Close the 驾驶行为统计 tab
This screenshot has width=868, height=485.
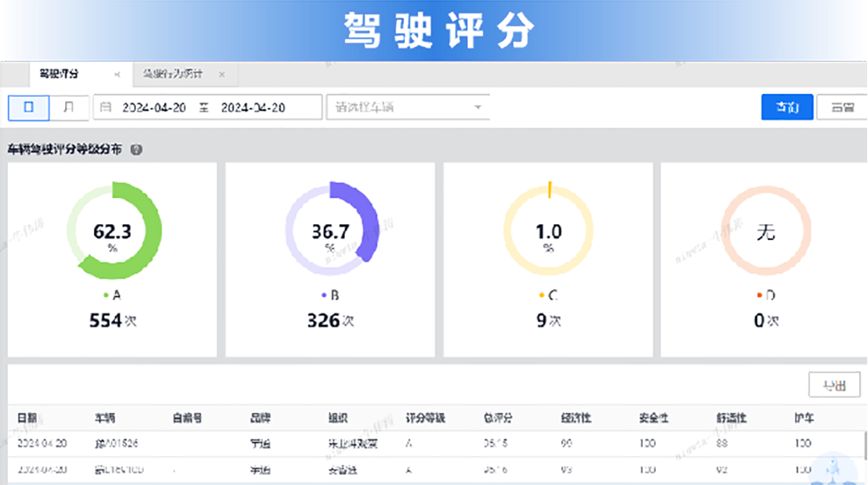coord(222,74)
